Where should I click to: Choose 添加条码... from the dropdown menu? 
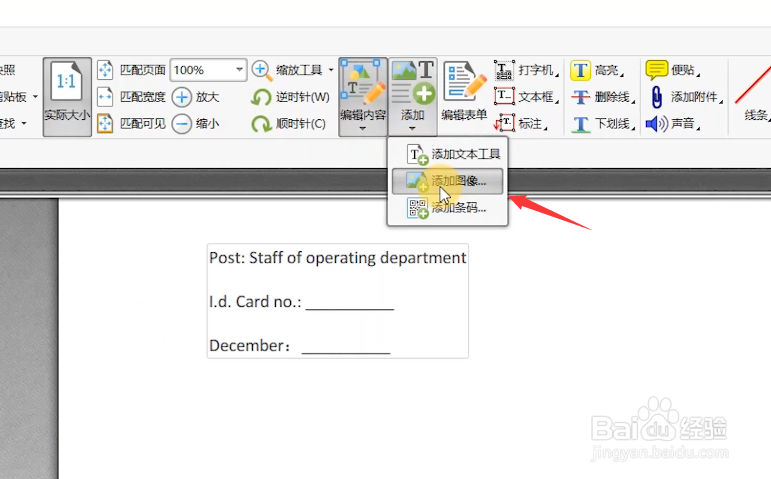tap(447, 208)
